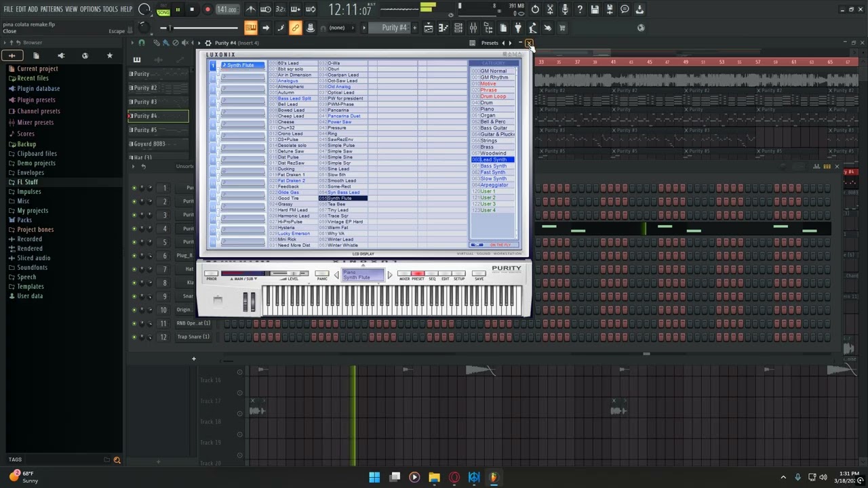The height and width of the screenshot is (488, 868).
Task: Open the content library shopping cart icon
Action: [562, 28]
